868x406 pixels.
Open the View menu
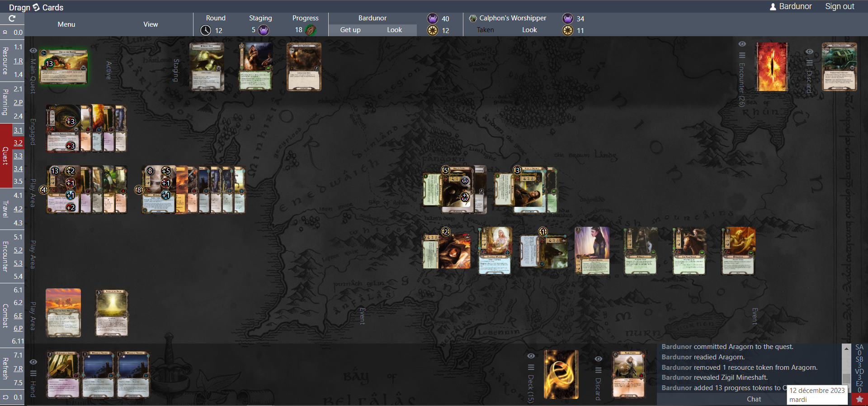click(151, 24)
